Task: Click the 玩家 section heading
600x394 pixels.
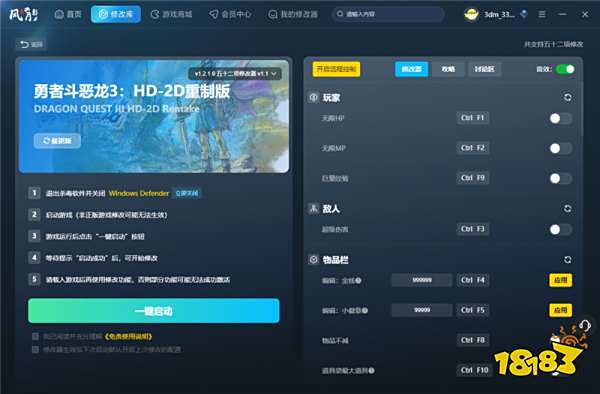Action: tap(331, 98)
